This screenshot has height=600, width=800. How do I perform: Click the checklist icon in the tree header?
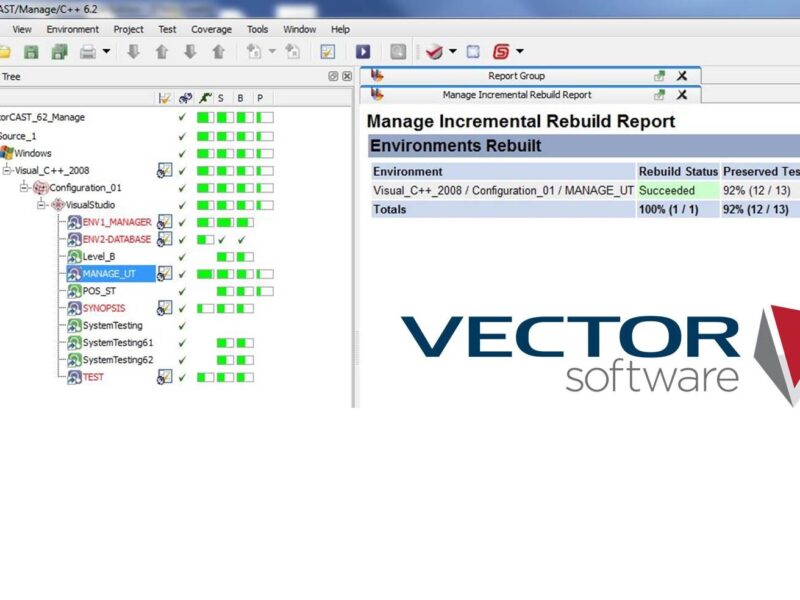click(165, 97)
